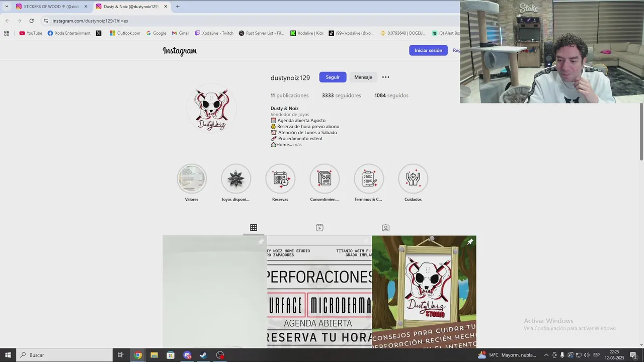644x362 pixels.
Task: Click the Seguir button
Action: click(333, 77)
